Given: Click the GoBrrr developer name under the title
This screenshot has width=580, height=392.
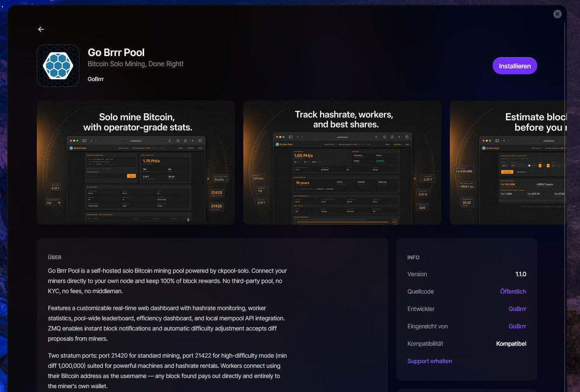Looking at the screenshot, I should [96, 79].
